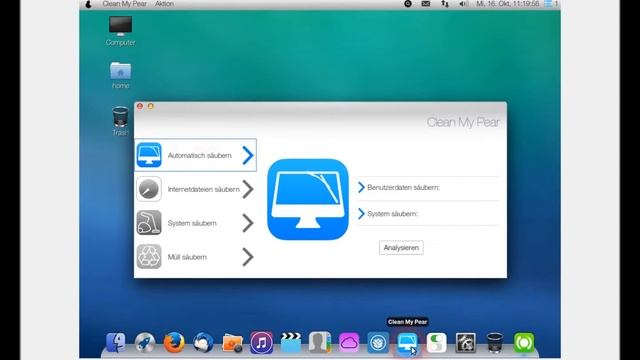Open the blue list icon in menu bar
640x360 pixels.
pyautogui.click(x=548, y=4)
